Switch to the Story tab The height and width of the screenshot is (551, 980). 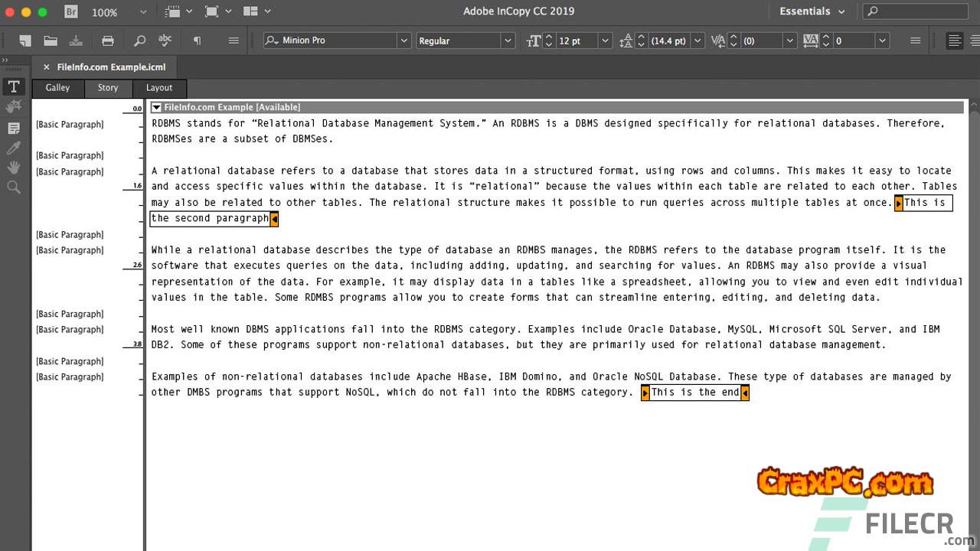point(108,88)
